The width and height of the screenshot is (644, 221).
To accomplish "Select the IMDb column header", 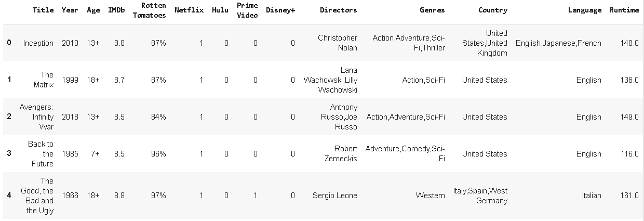I will click(116, 10).
